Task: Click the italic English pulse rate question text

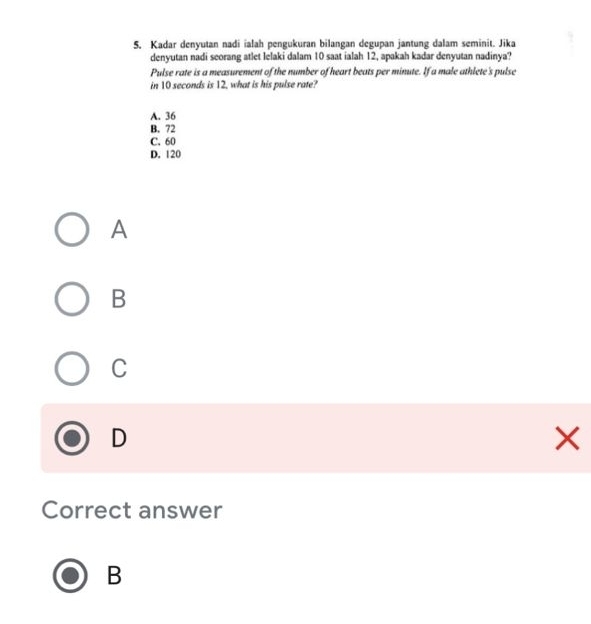Action: (333, 78)
